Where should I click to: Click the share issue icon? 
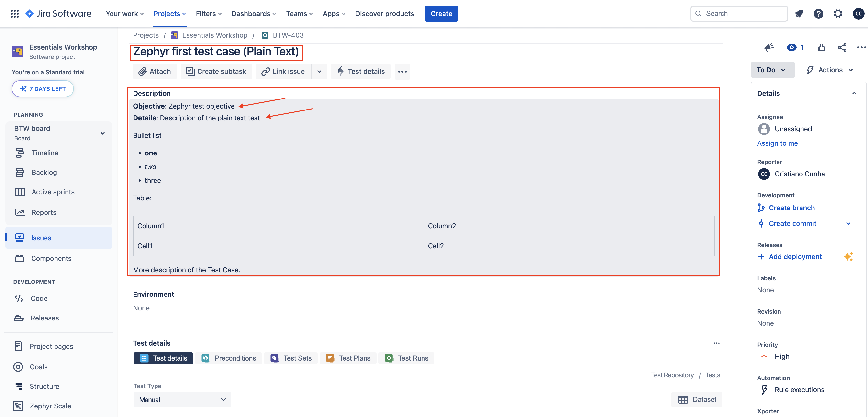pos(842,47)
